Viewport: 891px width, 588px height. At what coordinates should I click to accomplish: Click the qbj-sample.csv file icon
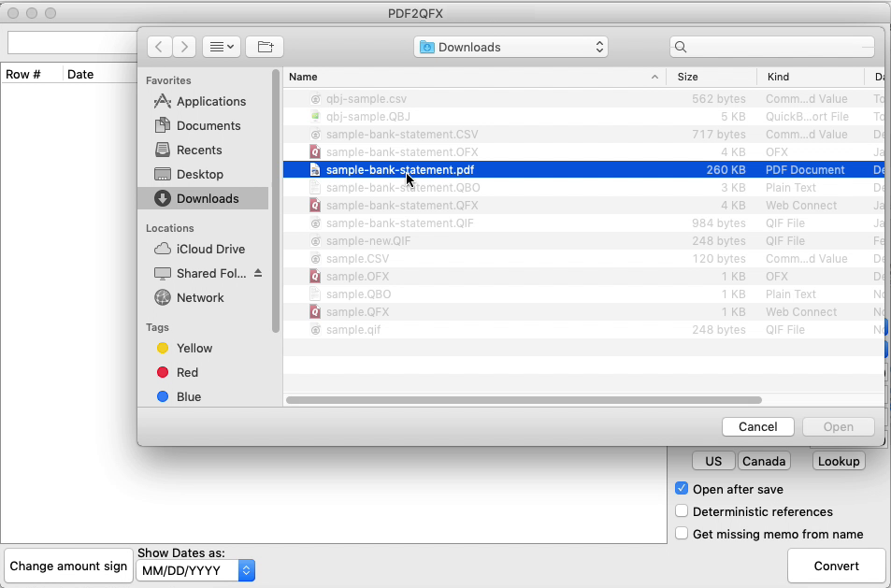pyautogui.click(x=315, y=99)
